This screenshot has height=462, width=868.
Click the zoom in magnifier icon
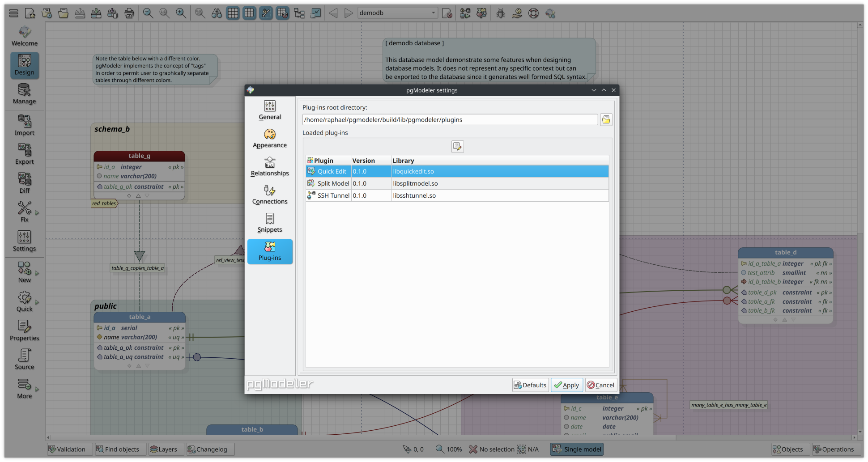181,13
